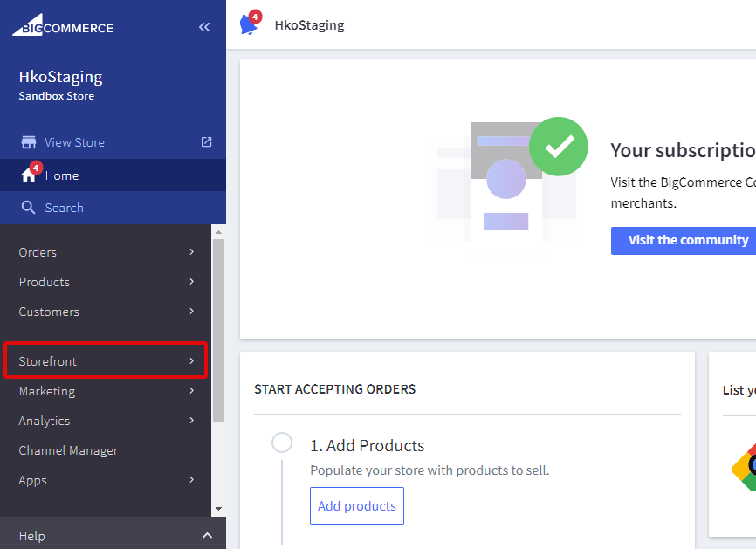Open the Help section
The height and width of the screenshot is (549, 756).
[113, 535]
